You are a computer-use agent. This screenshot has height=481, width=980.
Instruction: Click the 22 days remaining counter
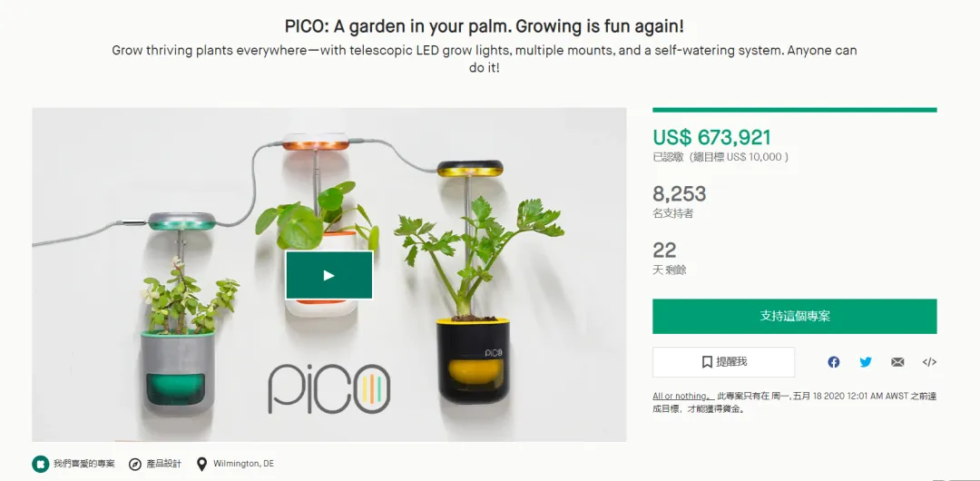[x=665, y=250]
